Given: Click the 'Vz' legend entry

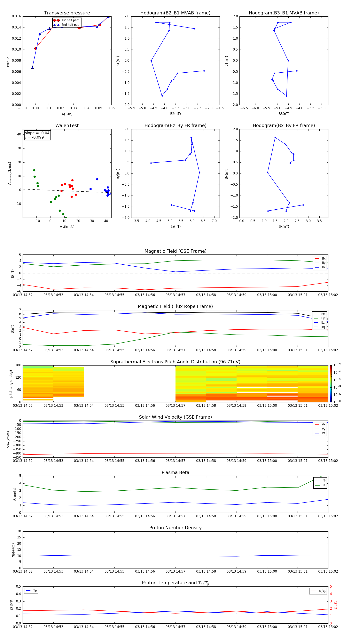Looking at the screenshot, I should point(320,433).
